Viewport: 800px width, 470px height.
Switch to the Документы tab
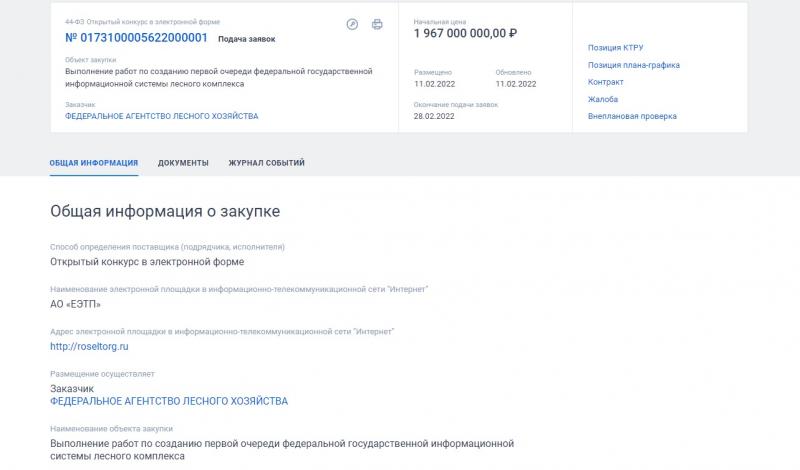tap(183, 163)
